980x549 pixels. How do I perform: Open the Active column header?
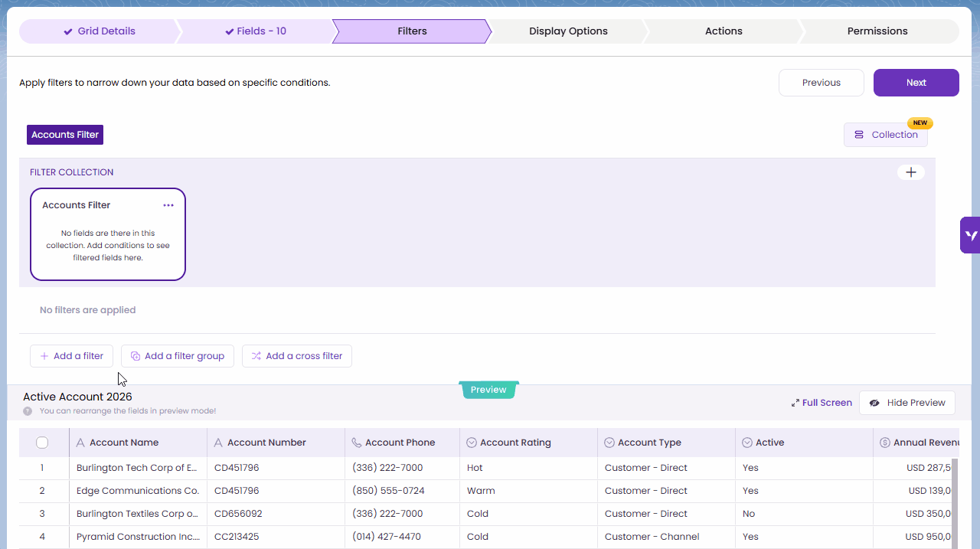769,443
